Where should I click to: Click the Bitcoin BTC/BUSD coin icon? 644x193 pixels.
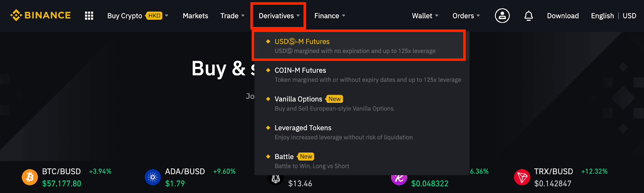[x=30, y=177]
